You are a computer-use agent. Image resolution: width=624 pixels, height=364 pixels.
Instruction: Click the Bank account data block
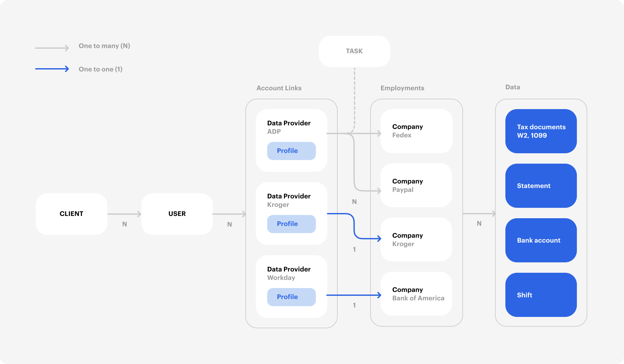(x=541, y=240)
